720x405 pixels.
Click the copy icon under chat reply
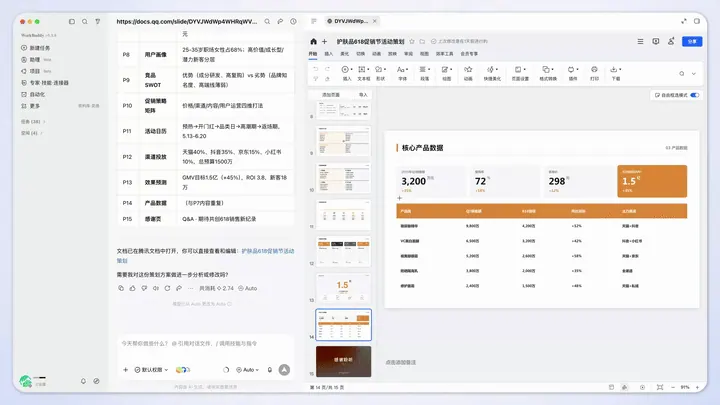(121, 288)
